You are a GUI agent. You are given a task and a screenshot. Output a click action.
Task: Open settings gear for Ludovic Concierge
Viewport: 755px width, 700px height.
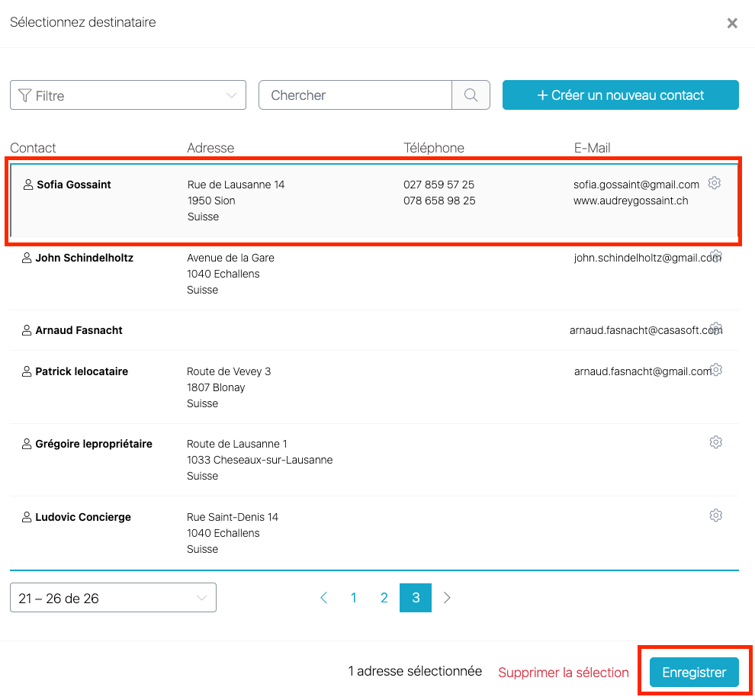[715, 515]
